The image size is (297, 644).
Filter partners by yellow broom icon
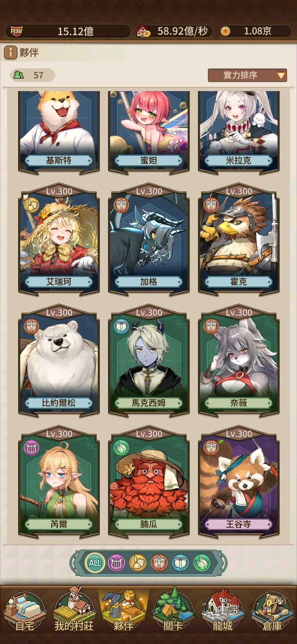[138, 563]
